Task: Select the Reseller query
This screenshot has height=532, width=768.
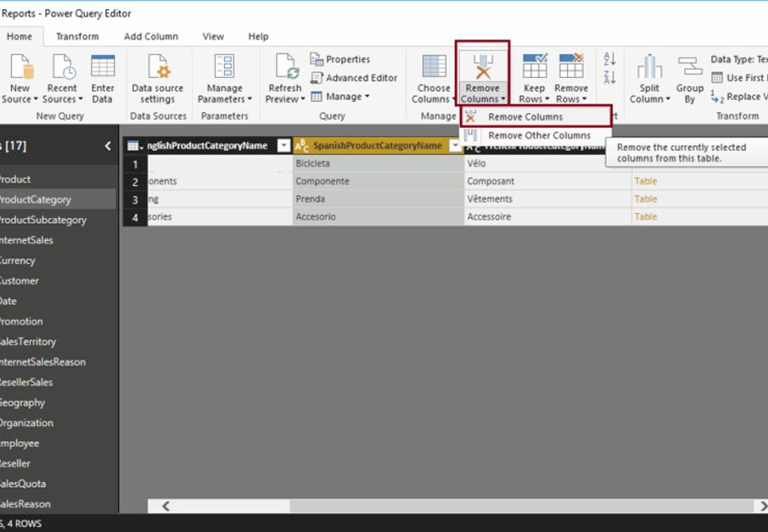Action: tap(58, 463)
